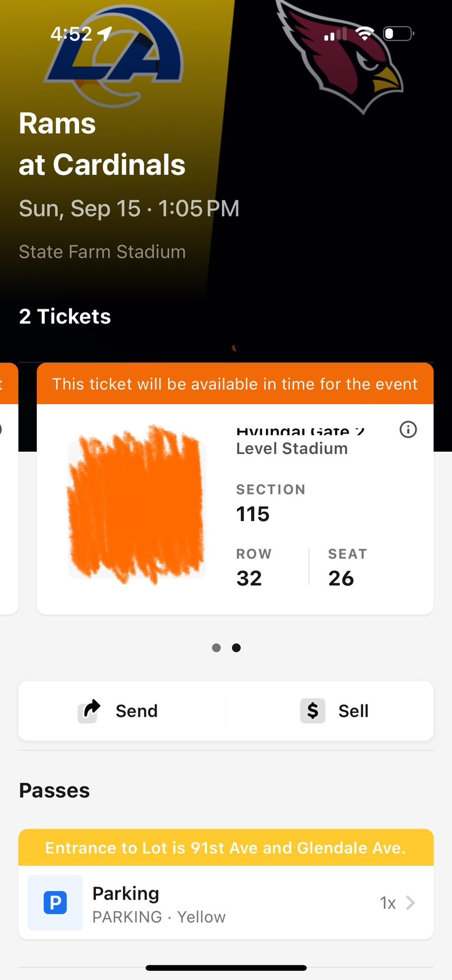Viewport: 452px width, 980px height.
Task: Tap the Send share arrow icon
Action: click(x=90, y=710)
